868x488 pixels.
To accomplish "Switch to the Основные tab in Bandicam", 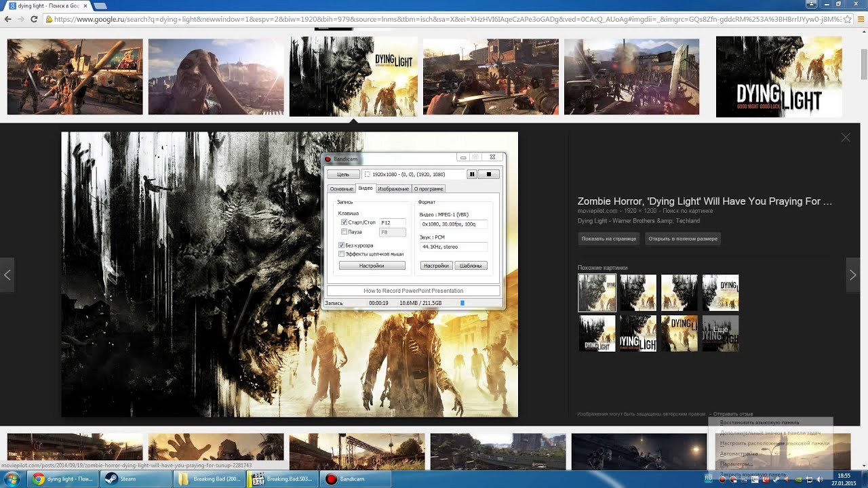I will pos(341,189).
